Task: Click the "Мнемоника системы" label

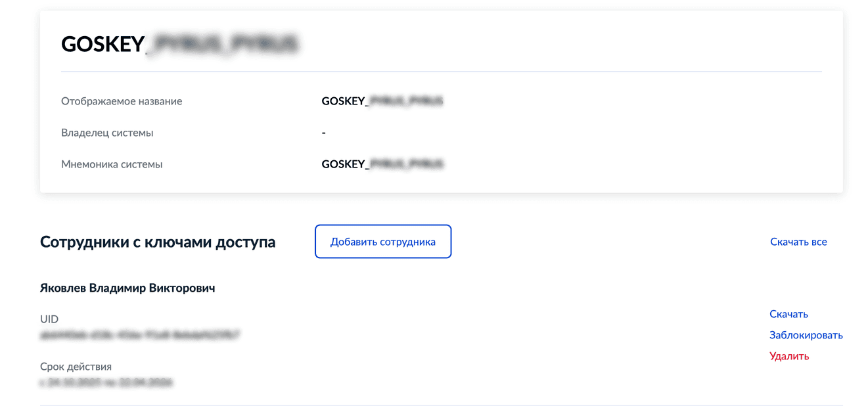Action: pos(112,164)
